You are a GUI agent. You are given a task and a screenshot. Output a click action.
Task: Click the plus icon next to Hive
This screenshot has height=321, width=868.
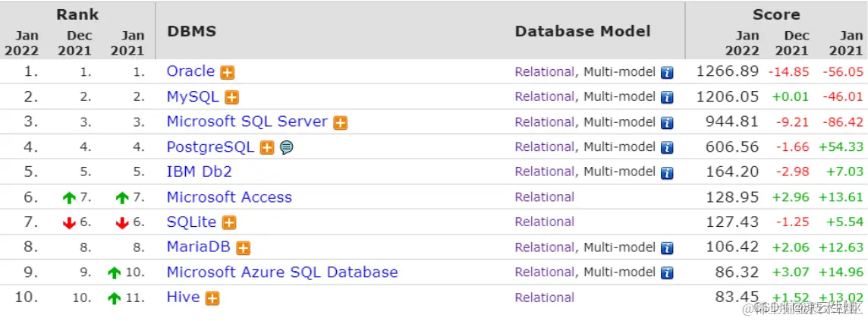pyautogui.click(x=212, y=298)
